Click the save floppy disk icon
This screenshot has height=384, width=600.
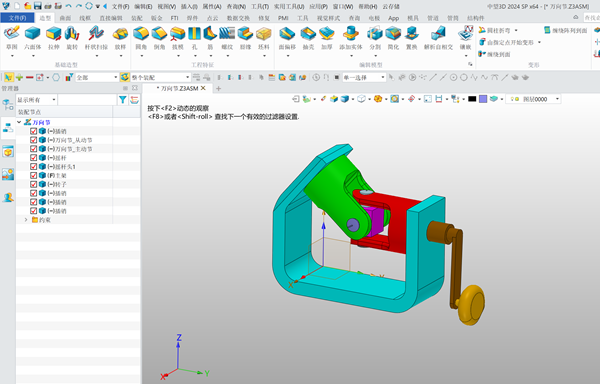37,6
